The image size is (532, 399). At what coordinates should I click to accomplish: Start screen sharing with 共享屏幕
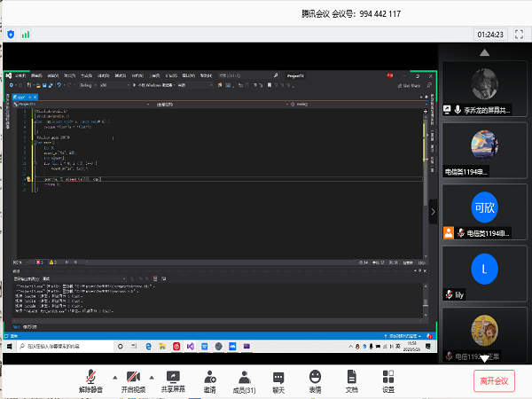(173, 380)
